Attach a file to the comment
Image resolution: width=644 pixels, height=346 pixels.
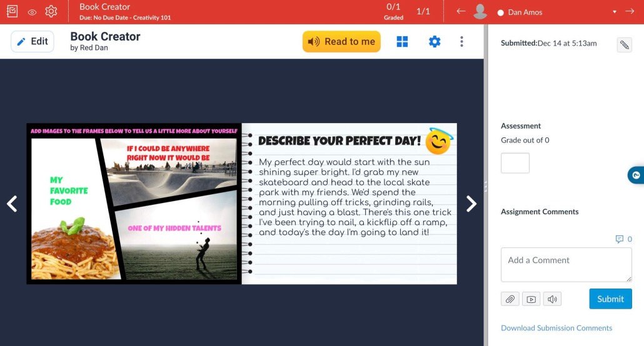510,299
